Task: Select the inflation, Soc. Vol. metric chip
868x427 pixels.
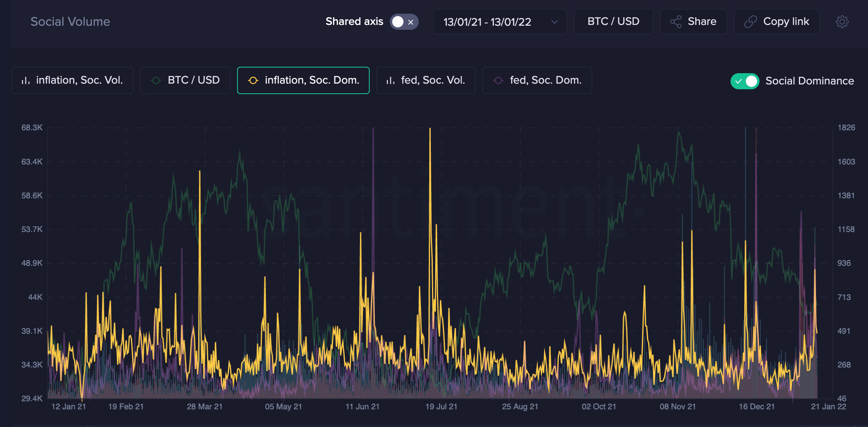Action: (72, 80)
